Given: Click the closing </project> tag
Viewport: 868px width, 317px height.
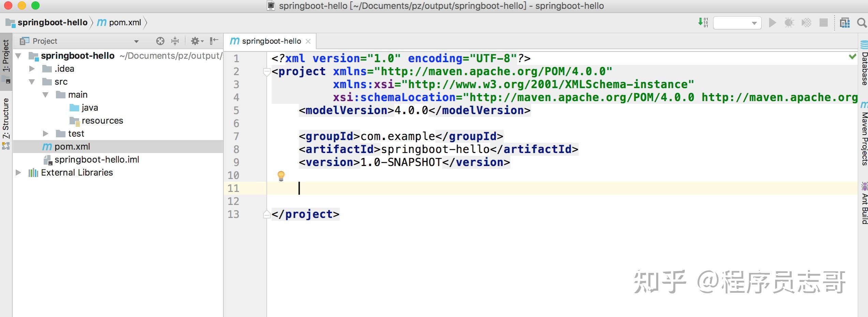Looking at the screenshot, I should click(306, 214).
